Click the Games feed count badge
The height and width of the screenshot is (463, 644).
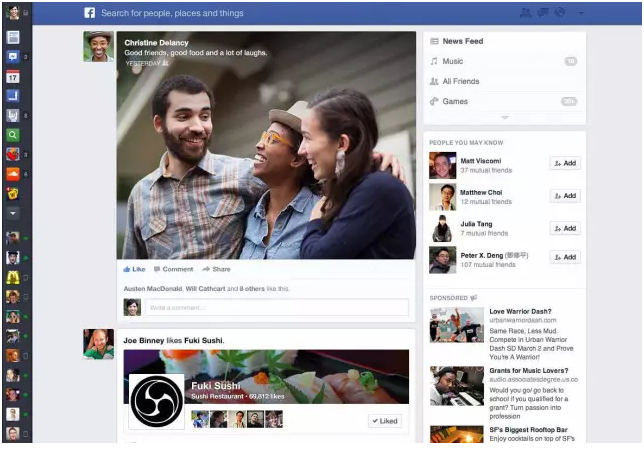[x=569, y=101]
